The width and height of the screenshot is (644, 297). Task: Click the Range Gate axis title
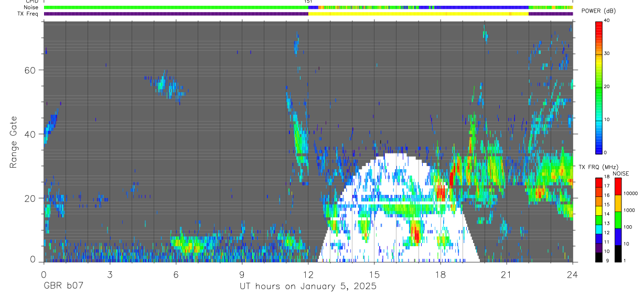tap(13, 142)
